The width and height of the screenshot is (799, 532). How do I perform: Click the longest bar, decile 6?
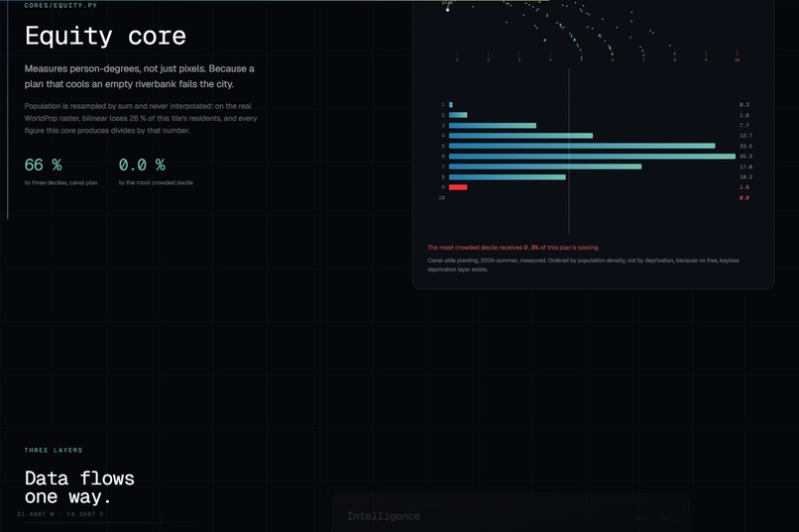coord(592,157)
